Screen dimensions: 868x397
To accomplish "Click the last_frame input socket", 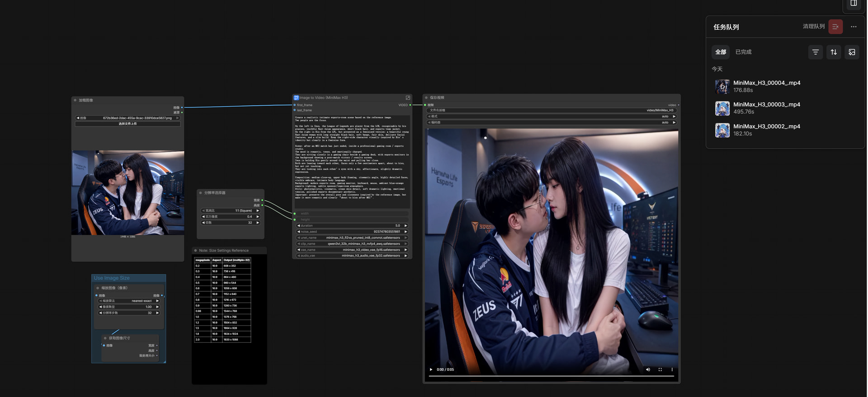I will click(x=295, y=110).
